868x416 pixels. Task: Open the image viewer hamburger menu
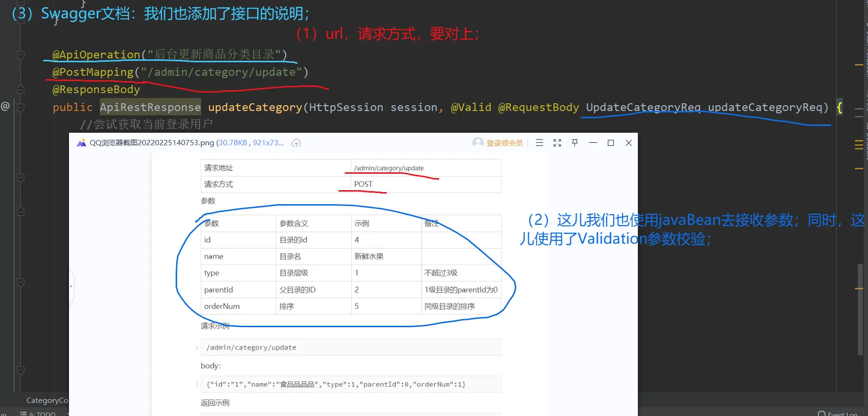coord(539,143)
